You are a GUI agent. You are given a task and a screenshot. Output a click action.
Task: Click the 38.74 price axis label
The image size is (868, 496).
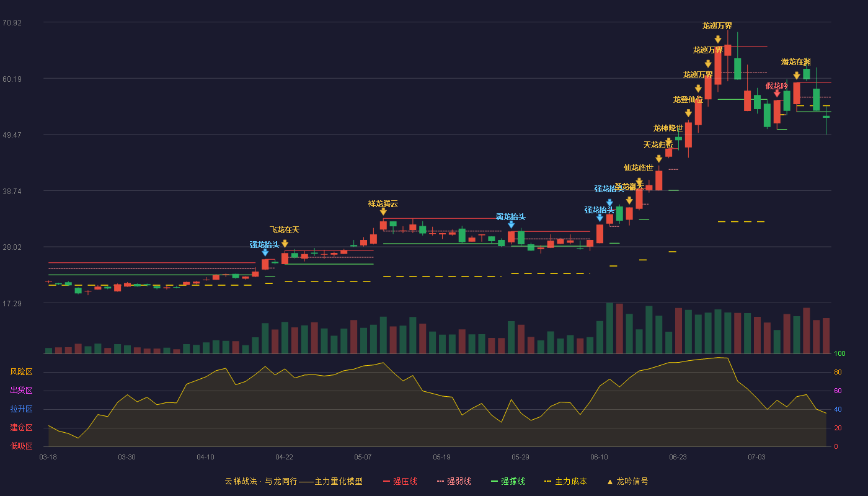coord(12,192)
